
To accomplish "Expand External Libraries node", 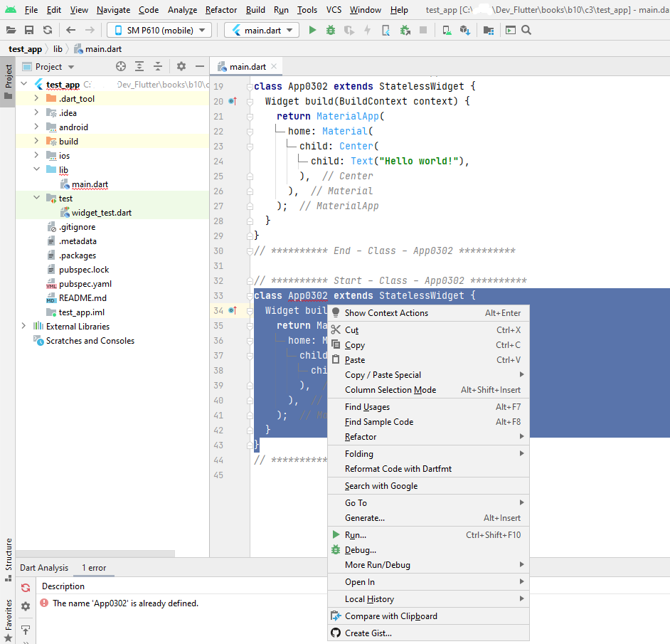I will coord(24,326).
